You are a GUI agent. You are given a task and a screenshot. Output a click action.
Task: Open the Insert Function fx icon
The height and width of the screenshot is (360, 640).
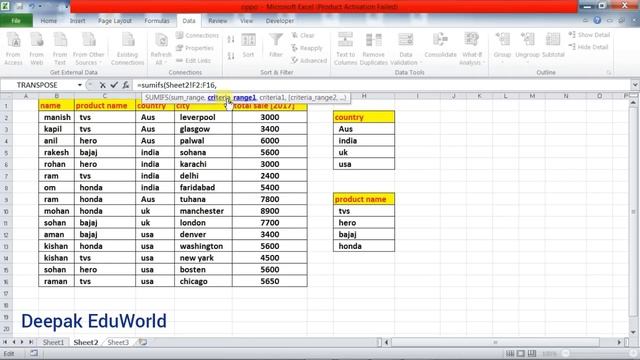coord(126,85)
